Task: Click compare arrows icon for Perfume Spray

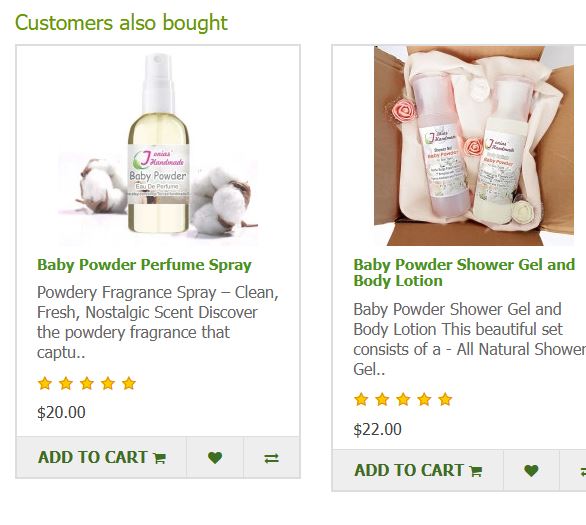Action: coord(272,457)
